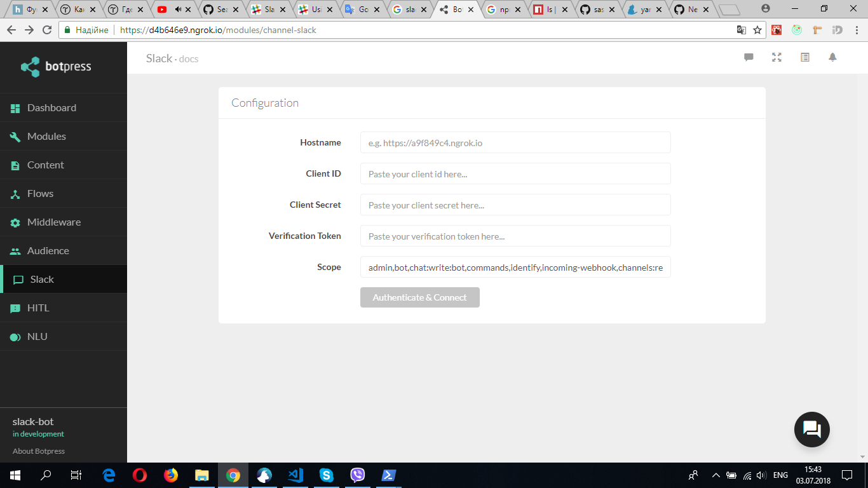Open the Dashboard section in the sidebar
868x488 pixels.
(51, 107)
